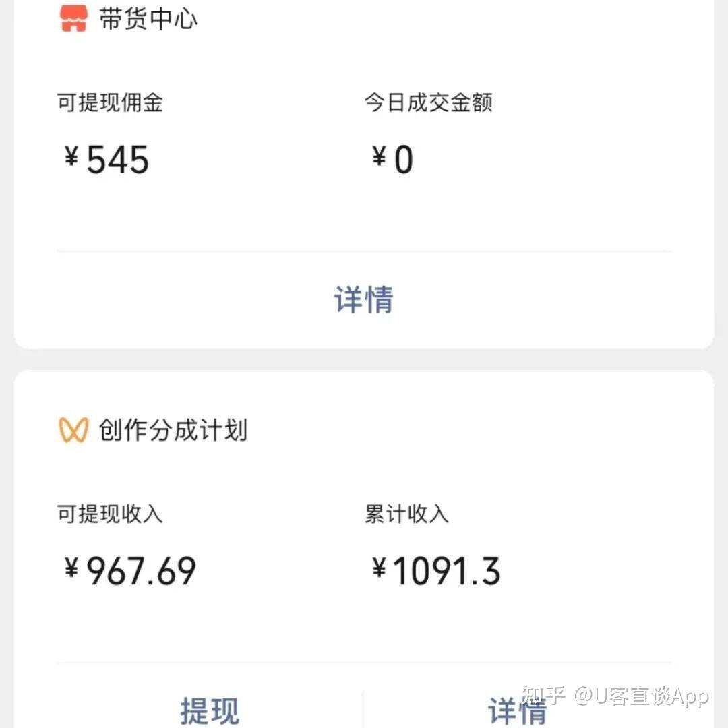Click the yen symbol before 0

pos(379,159)
